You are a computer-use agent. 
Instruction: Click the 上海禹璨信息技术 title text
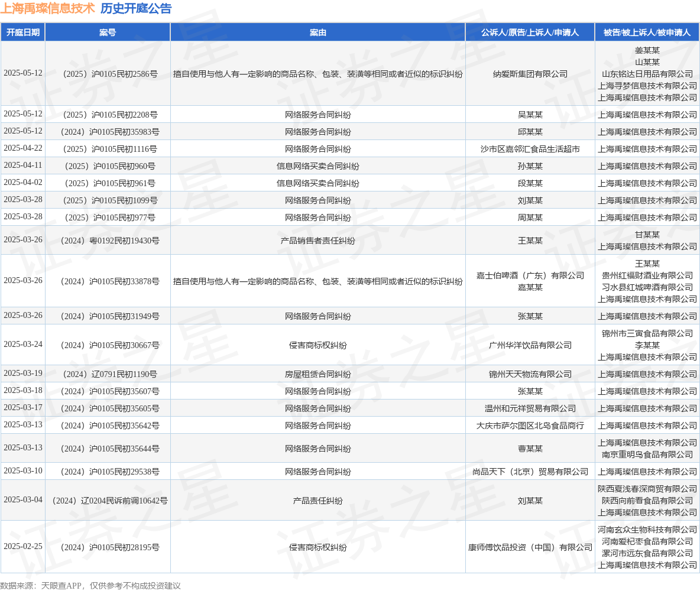click(47, 8)
